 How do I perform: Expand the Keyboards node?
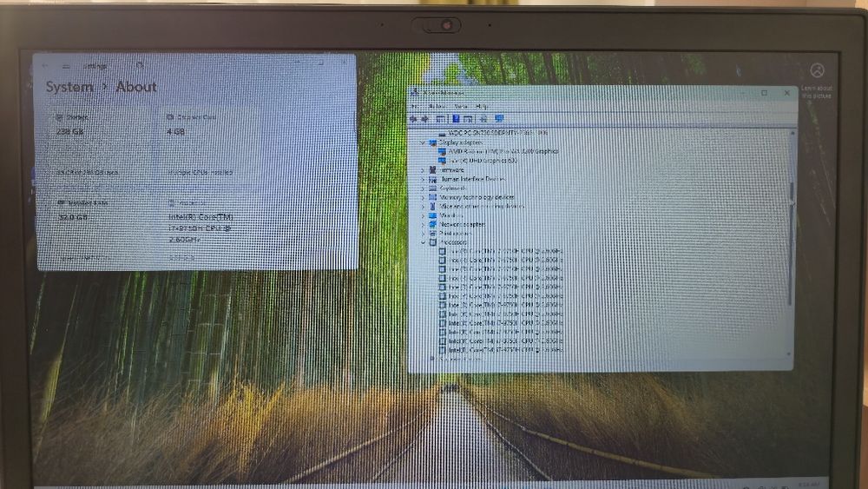[x=423, y=188]
